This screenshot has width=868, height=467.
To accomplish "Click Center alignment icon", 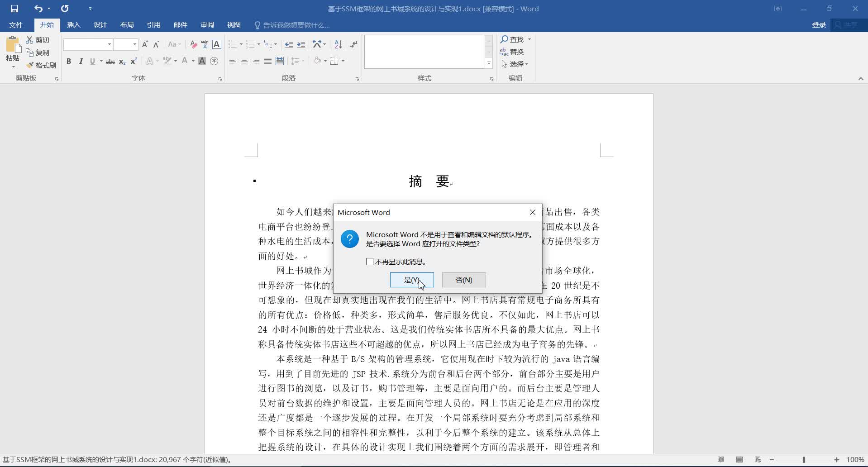I will click(x=244, y=61).
